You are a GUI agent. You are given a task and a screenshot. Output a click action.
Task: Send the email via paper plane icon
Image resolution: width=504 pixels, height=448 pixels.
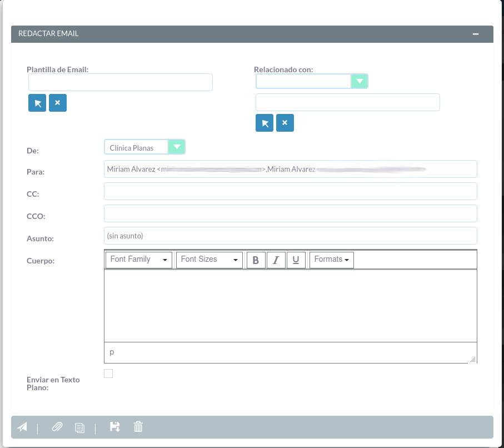[22, 427]
